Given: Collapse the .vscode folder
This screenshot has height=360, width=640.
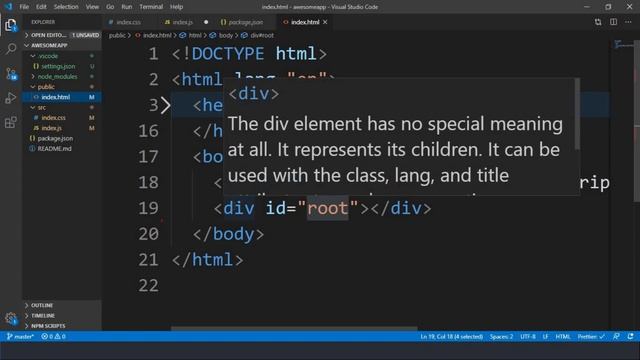Looking at the screenshot, I should pyautogui.click(x=61, y=56).
